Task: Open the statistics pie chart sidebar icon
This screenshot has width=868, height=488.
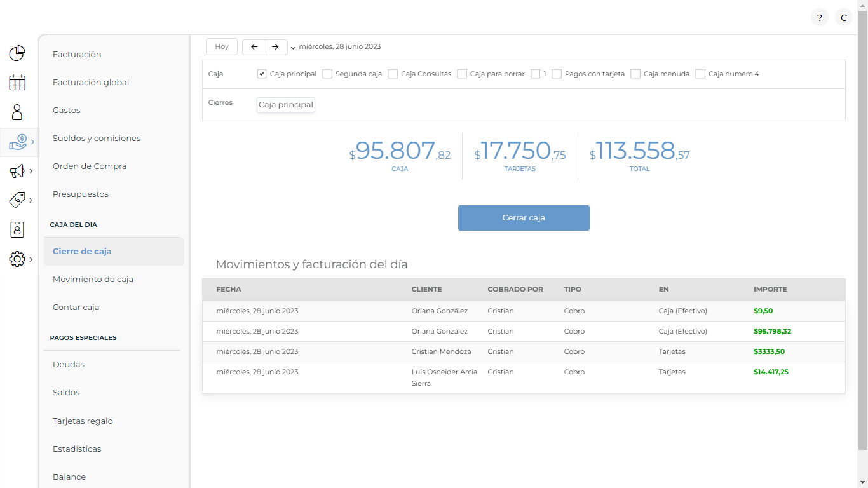Action: tap(17, 53)
